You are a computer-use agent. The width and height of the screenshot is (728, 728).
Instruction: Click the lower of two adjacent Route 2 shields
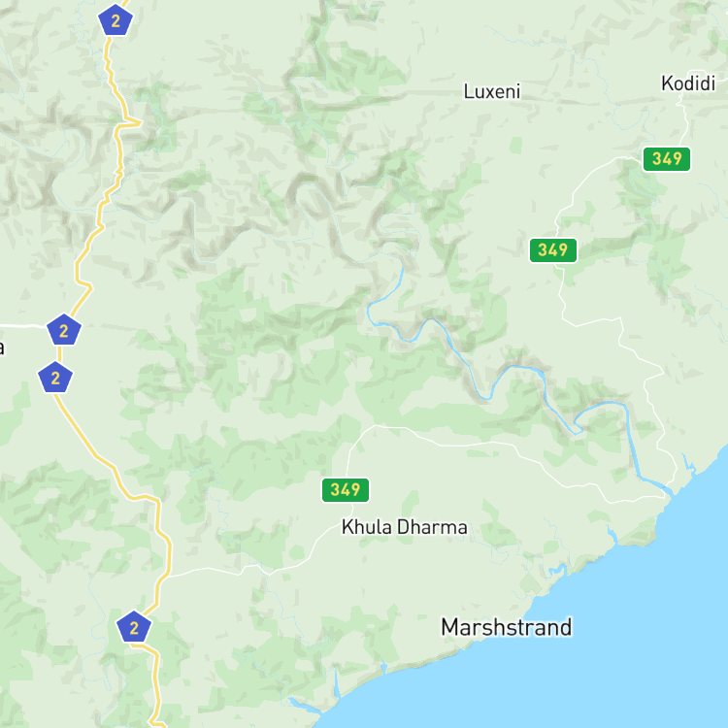click(x=55, y=378)
